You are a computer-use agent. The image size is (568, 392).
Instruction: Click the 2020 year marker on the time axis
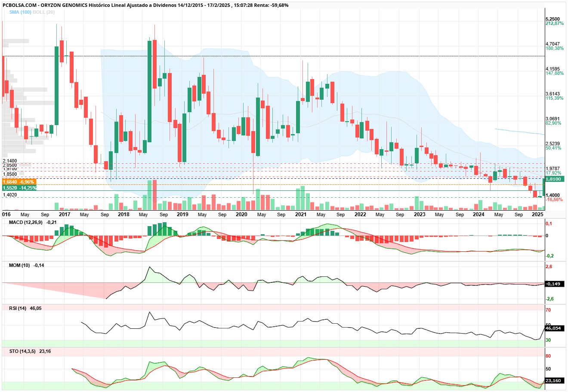pos(241,214)
